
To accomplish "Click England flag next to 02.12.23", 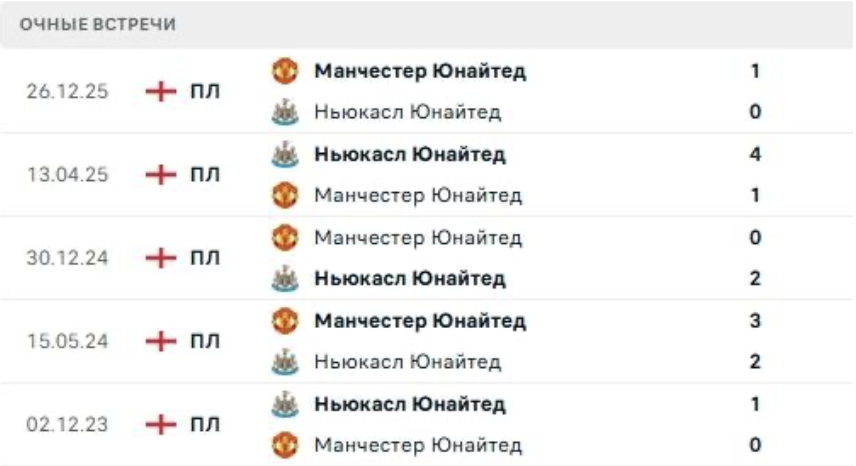I will tap(160, 424).
